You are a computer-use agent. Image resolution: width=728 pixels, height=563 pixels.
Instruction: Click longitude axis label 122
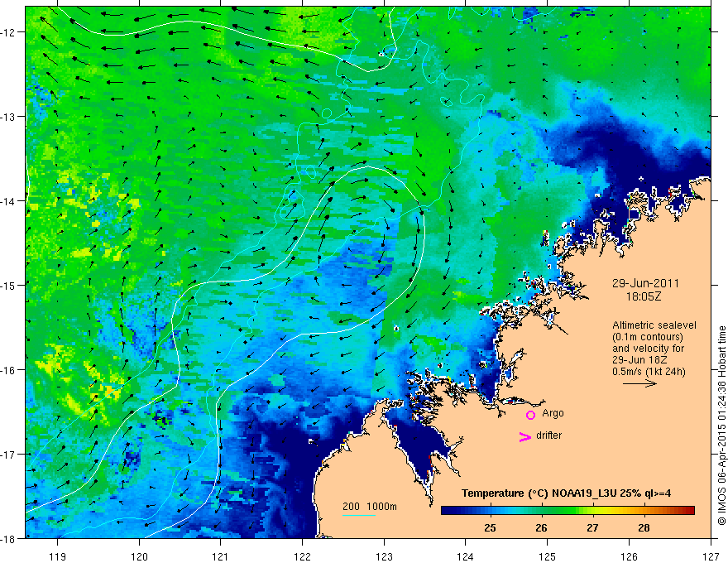click(x=302, y=556)
